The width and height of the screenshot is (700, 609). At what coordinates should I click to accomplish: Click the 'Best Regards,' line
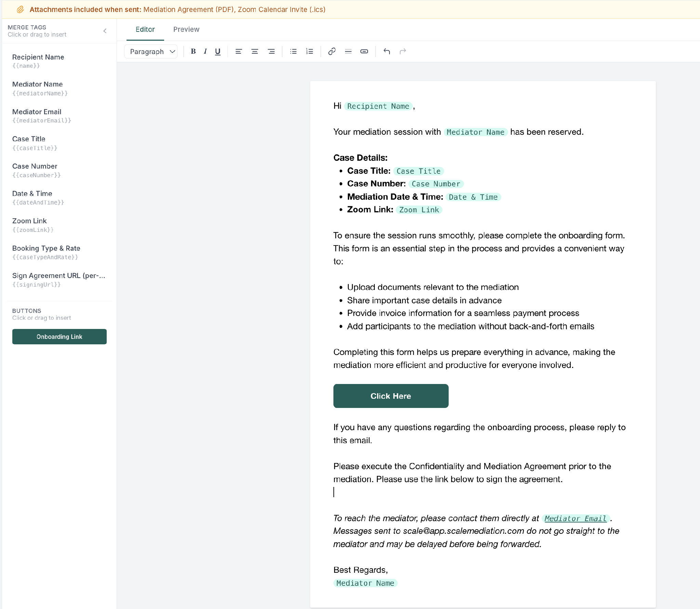point(360,570)
